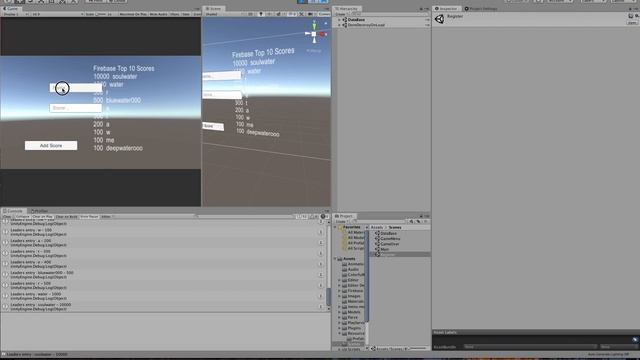Open the Shaded draw mode dropdown
Screen dimensions: 640x360
tap(224, 14)
